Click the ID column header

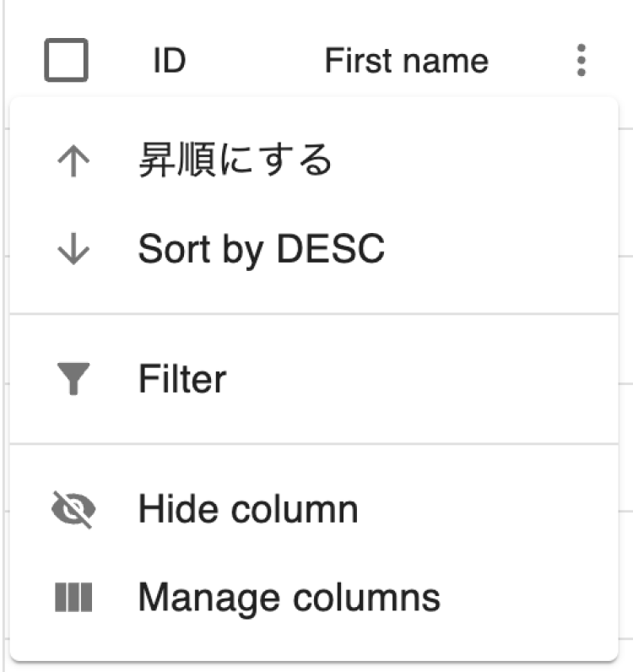[169, 62]
